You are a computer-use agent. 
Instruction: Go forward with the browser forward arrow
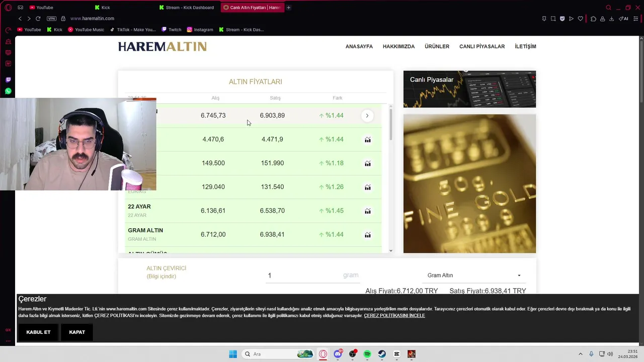(29, 19)
